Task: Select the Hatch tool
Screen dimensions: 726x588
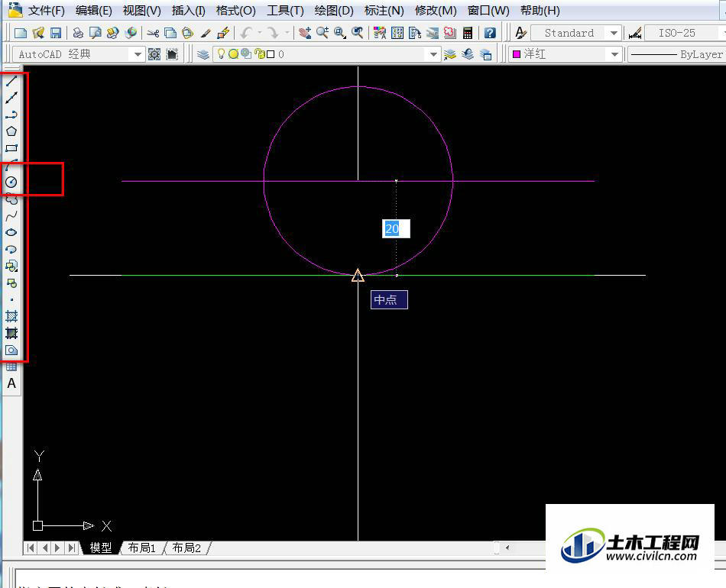Action: click(x=11, y=316)
